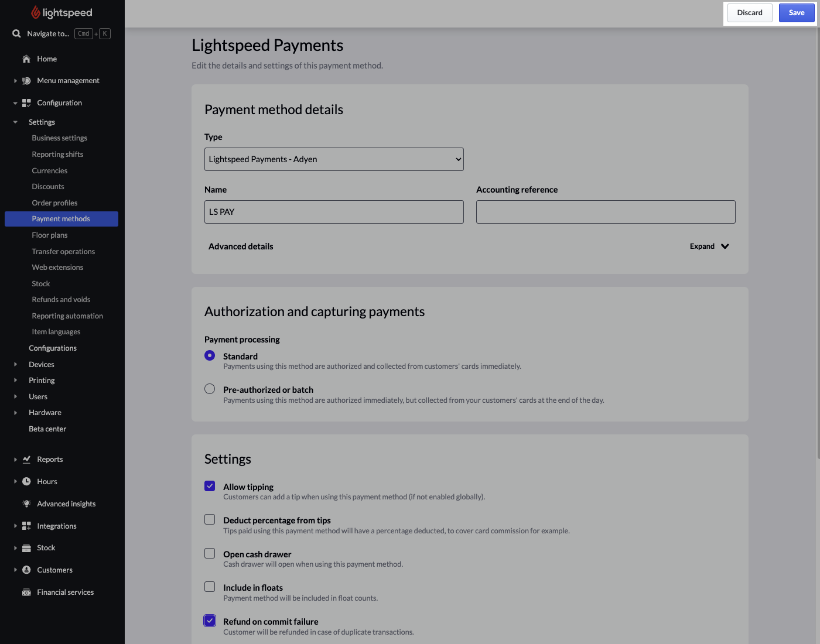Click the Stock box icon at bottom
Image resolution: width=820 pixels, height=644 pixels.
point(26,548)
